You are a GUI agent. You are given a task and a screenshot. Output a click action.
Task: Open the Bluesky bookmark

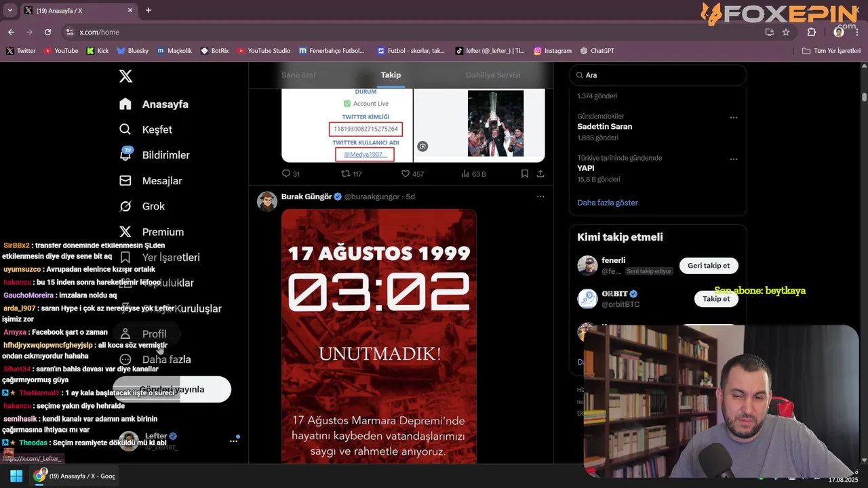pos(132,51)
